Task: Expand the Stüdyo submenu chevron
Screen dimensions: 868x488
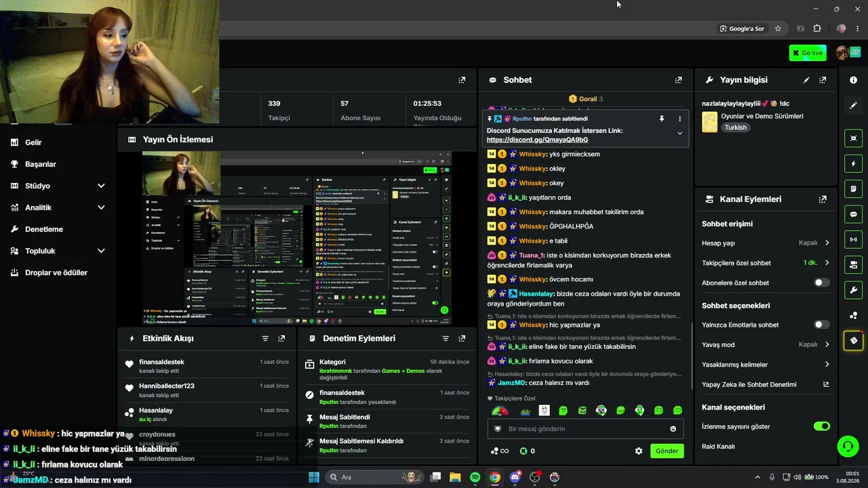Action: tap(101, 186)
